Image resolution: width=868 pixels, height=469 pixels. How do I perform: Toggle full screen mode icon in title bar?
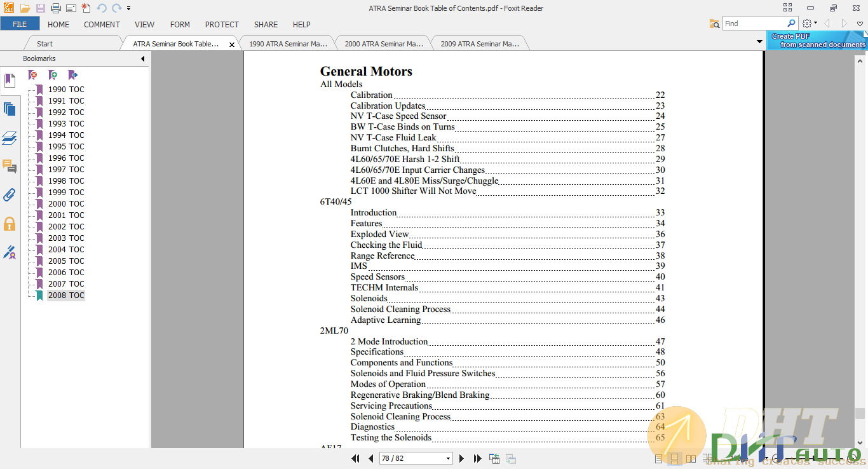(788, 8)
